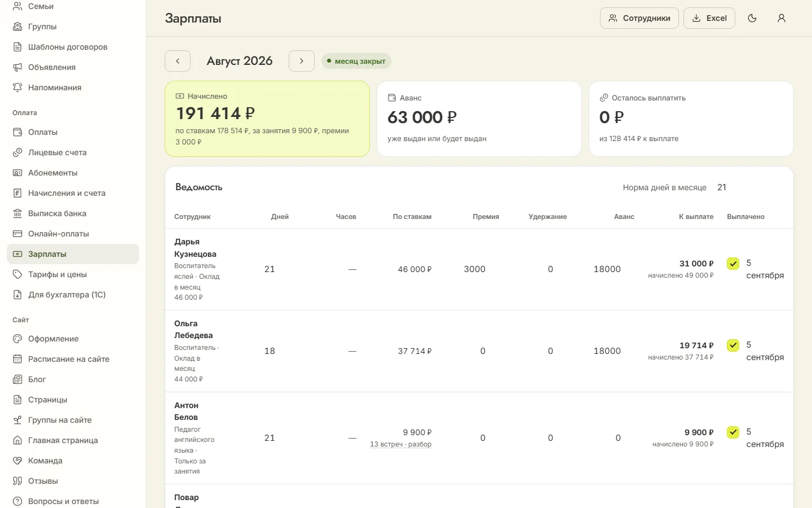Export payroll to Excel
Image resolution: width=812 pixels, height=508 pixels.
[709, 18]
